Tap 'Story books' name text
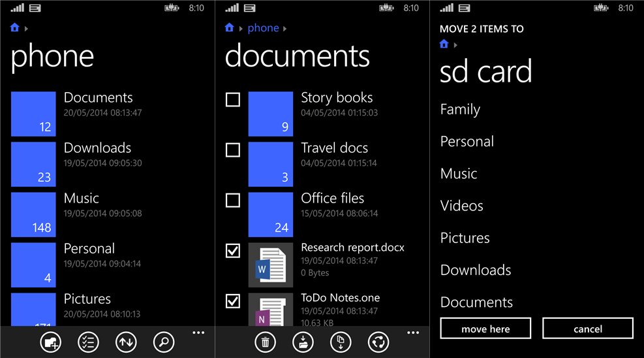This screenshot has height=358, width=644. point(337,97)
